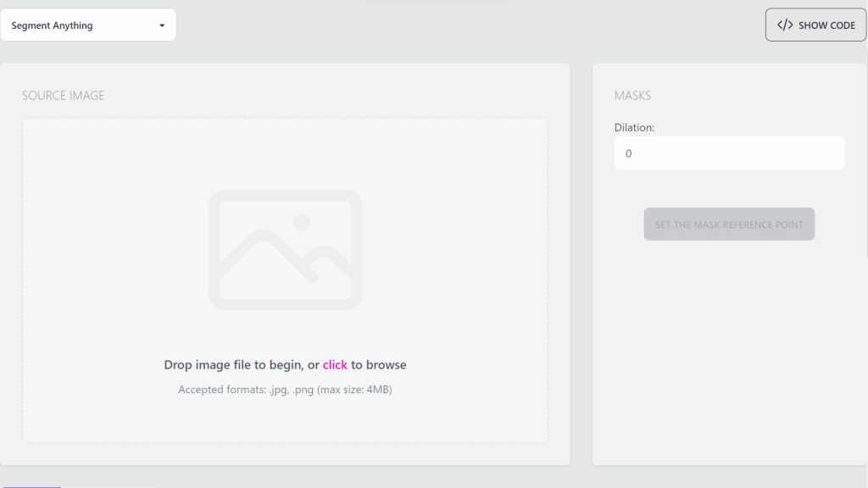Select the Dilation input field
868x488 pixels.
click(x=729, y=152)
